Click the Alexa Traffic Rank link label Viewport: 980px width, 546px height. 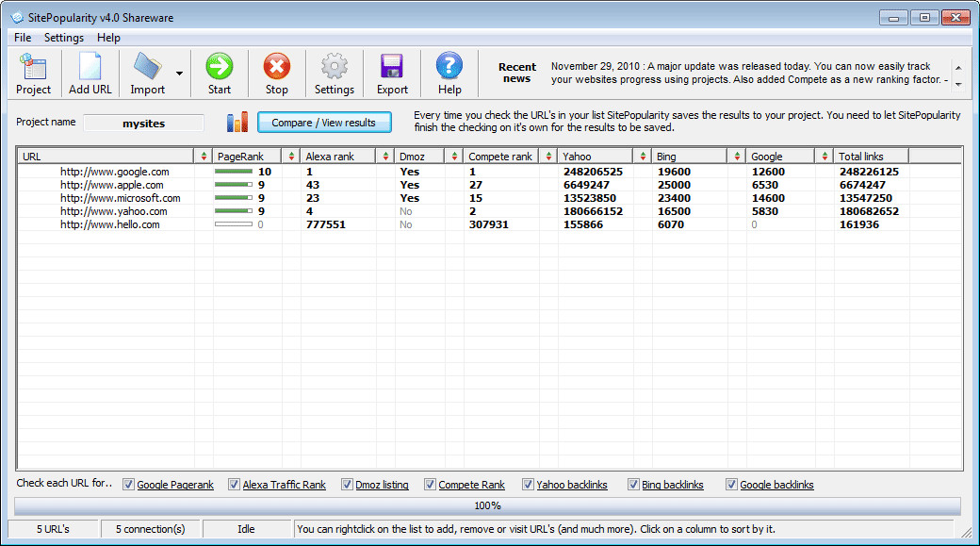click(285, 485)
